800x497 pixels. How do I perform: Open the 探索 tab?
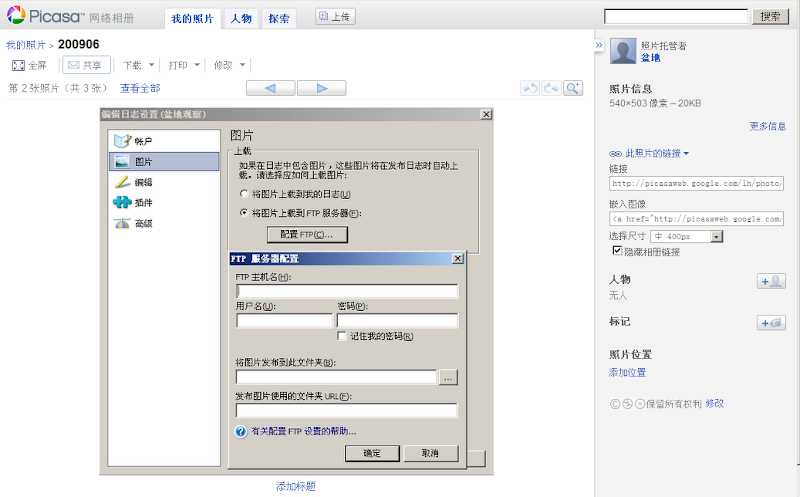click(x=279, y=19)
